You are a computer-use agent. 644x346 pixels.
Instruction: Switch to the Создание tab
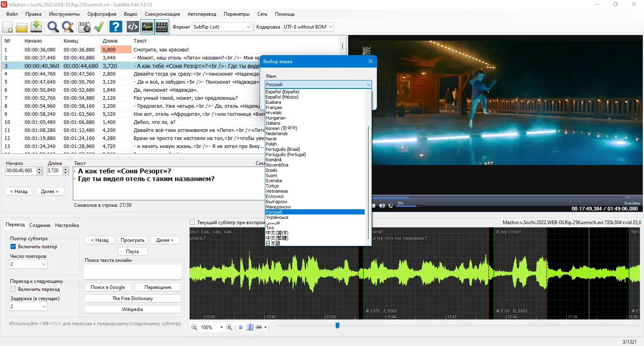(x=40, y=225)
